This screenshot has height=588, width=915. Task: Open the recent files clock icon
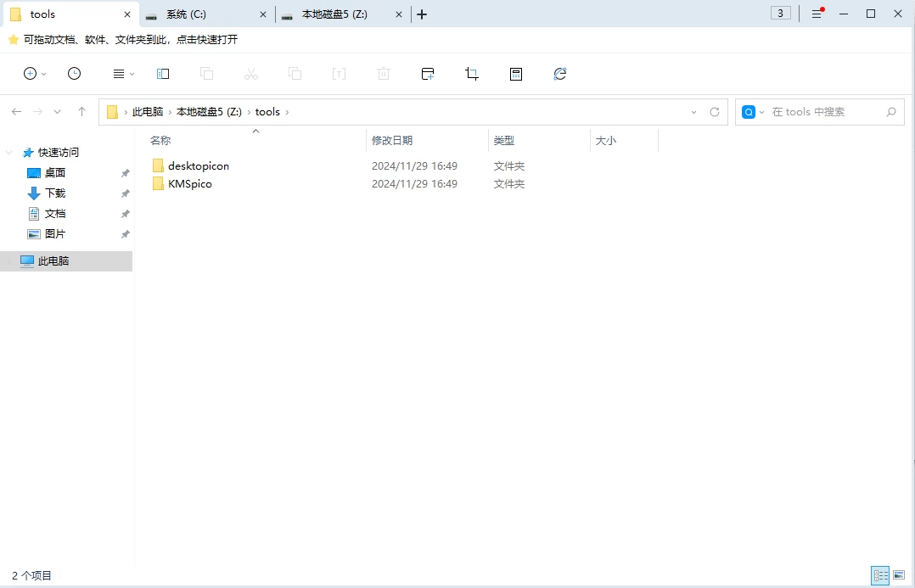(74, 74)
